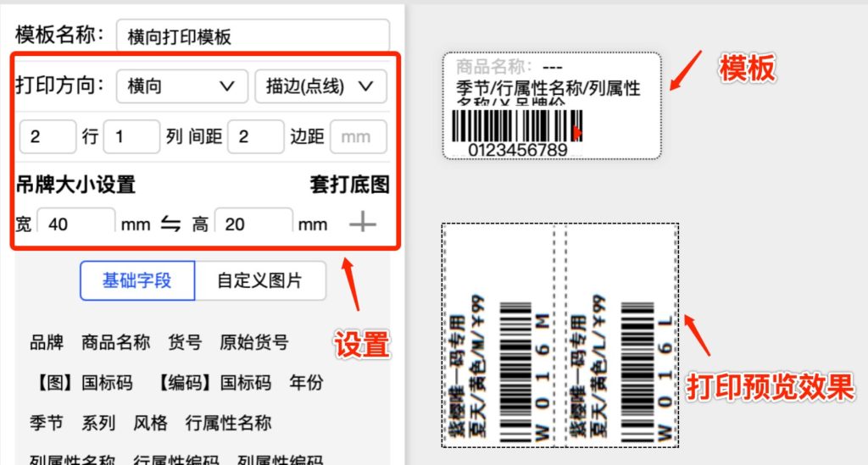Click the barcode element in the template
The width and height of the screenshot is (868, 465).
coord(517,125)
